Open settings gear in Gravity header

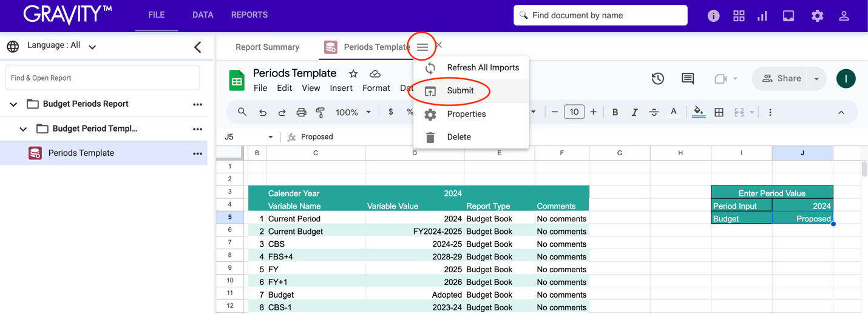coord(818,16)
